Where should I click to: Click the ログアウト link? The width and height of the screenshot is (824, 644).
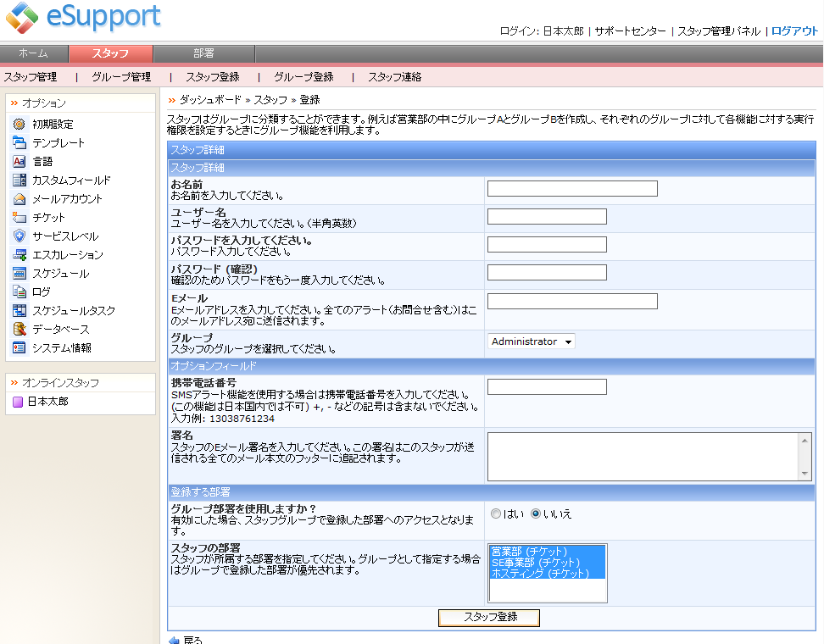[795, 32]
